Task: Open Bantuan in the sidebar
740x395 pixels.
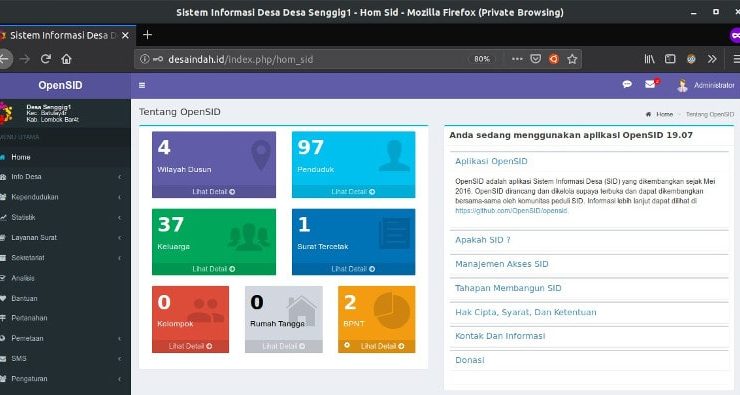Action: point(65,298)
